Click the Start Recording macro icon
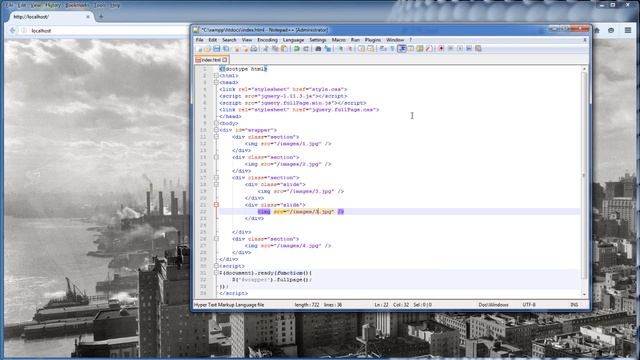This screenshot has height=360, width=640. click(x=441, y=49)
